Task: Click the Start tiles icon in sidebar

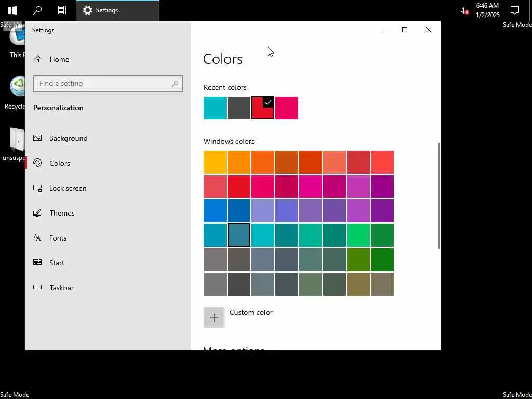Action: 37,263
